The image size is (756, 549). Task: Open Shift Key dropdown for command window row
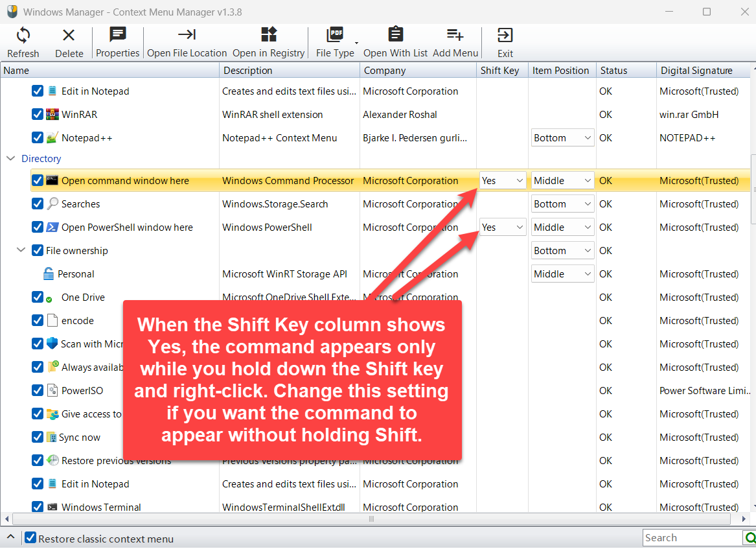pos(503,180)
